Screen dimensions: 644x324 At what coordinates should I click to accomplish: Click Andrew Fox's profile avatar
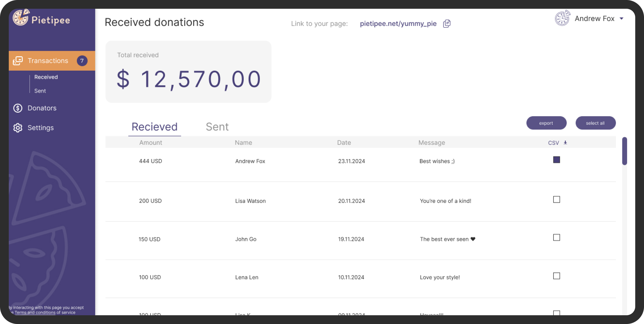click(x=562, y=18)
